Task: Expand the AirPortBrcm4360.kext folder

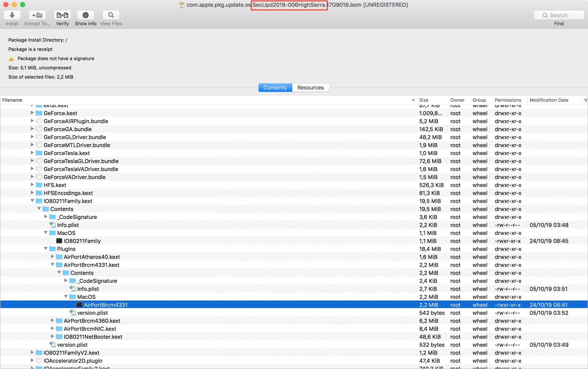Action: point(52,321)
